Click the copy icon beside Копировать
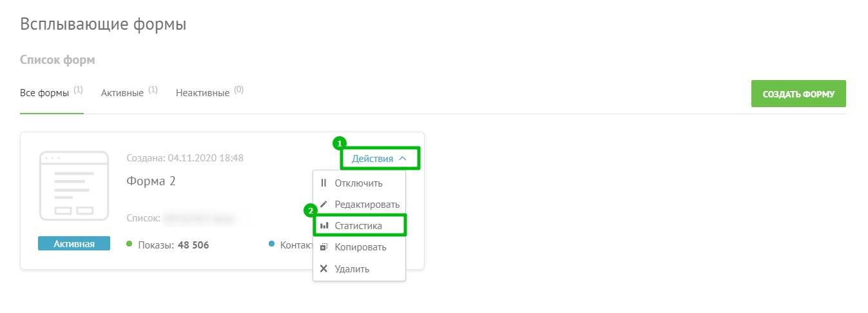 tap(324, 247)
